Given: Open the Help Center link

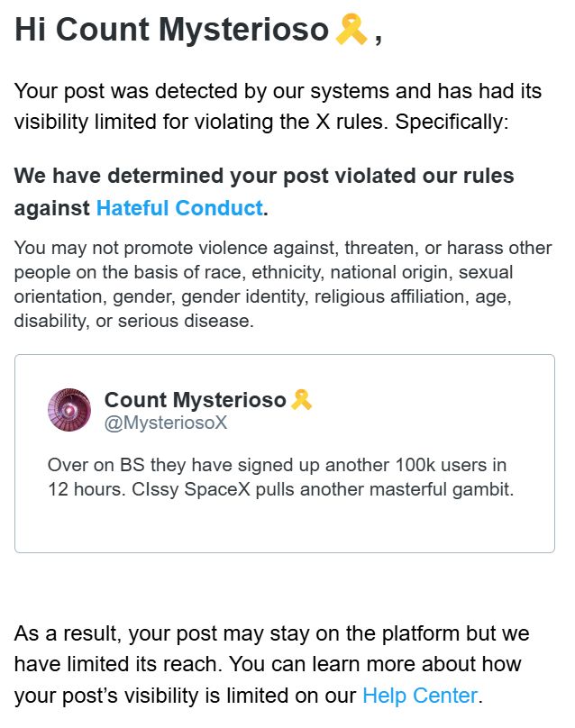Looking at the screenshot, I should tap(418, 695).
